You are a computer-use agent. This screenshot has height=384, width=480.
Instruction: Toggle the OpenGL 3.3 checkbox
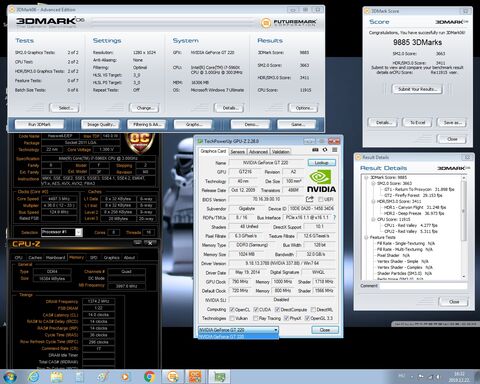pyautogui.click(x=307, y=318)
